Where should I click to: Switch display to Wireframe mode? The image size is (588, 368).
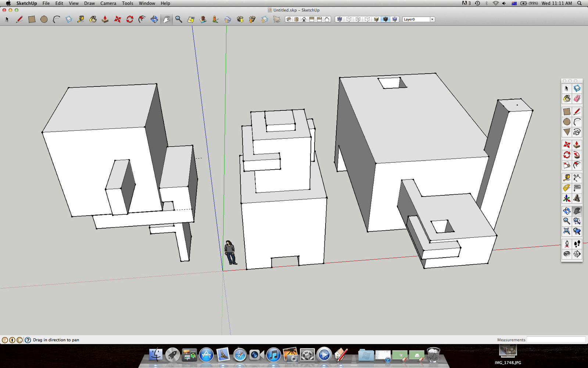(358, 19)
